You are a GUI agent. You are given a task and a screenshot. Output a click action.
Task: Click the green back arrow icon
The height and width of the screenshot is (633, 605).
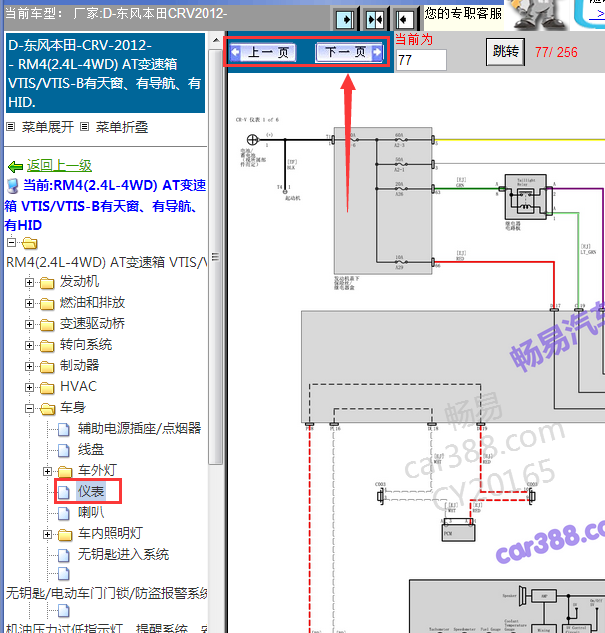coord(15,166)
